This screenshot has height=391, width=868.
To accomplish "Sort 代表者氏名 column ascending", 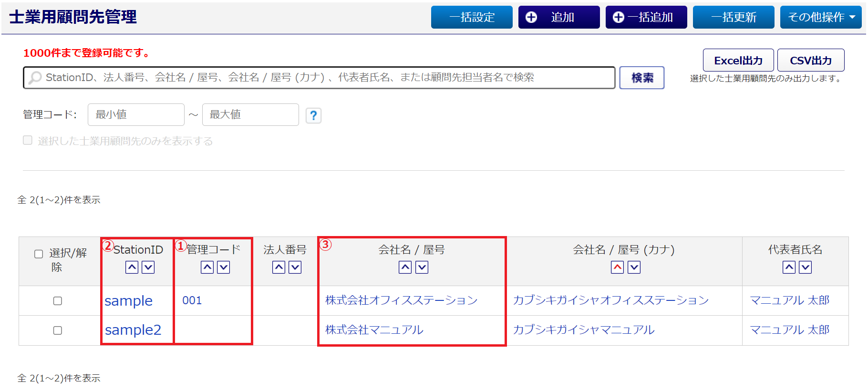I will 789,268.
